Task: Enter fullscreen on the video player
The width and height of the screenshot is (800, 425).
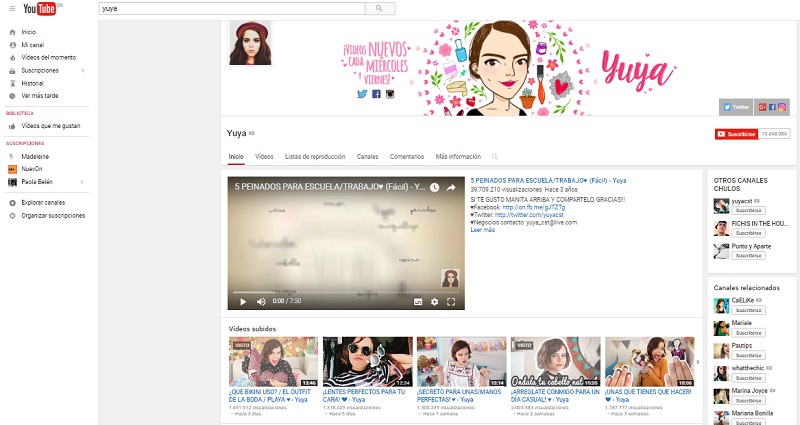Action: click(451, 301)
